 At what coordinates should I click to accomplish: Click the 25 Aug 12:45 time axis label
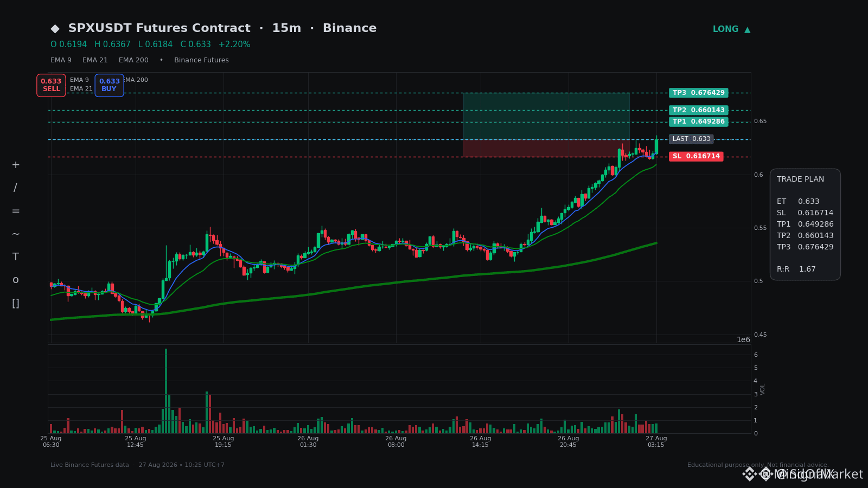[136, 441]
